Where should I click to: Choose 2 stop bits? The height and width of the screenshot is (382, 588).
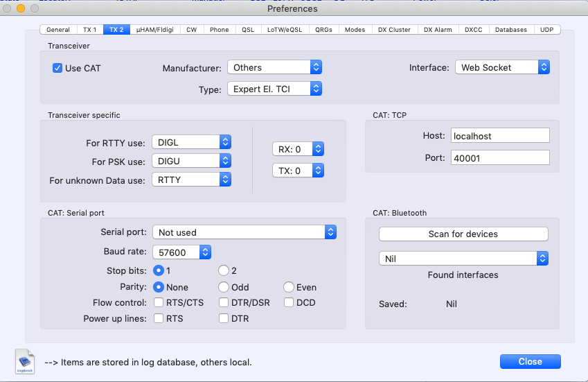tap(224, 270)
